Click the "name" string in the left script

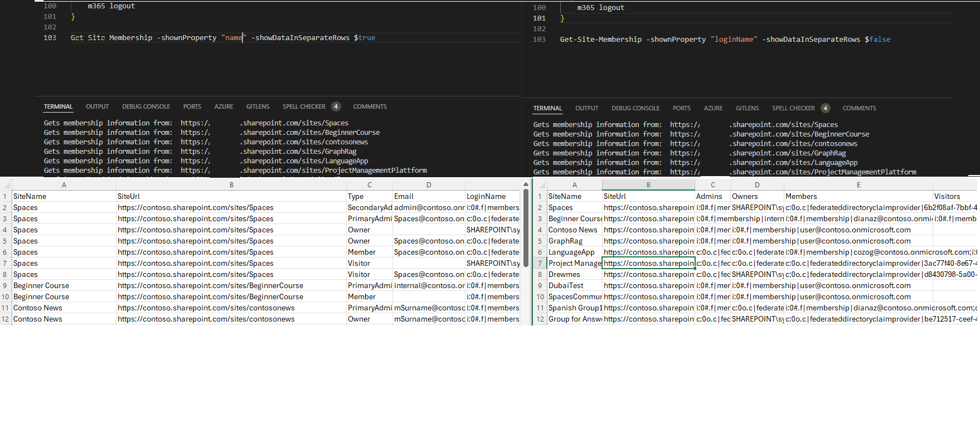234,37
